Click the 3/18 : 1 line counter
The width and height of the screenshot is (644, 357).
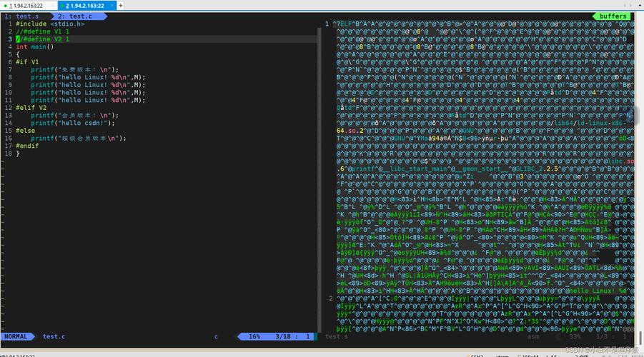[x=292, y=336]
